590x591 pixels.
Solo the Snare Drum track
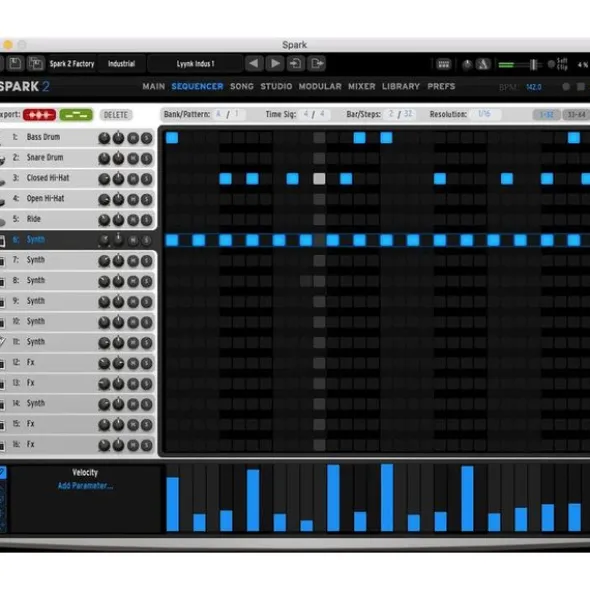[147, 159]
